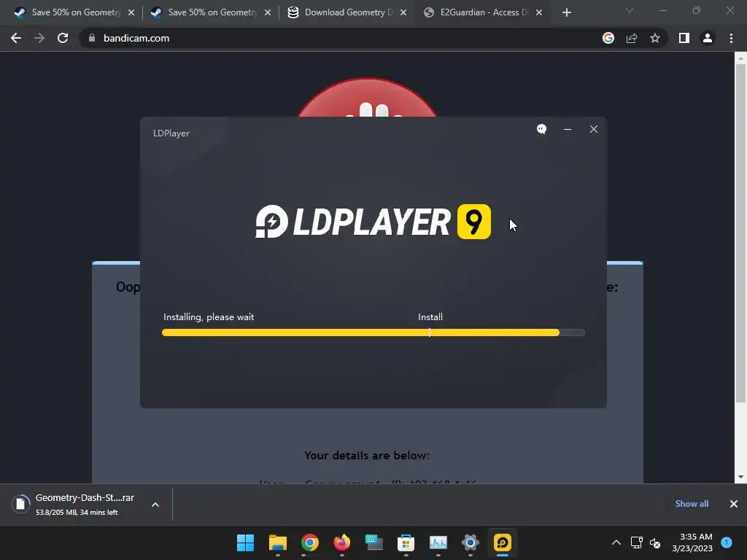Share this page via the share icon
Screen dimensions: 747x560
(x=632, y=38)
